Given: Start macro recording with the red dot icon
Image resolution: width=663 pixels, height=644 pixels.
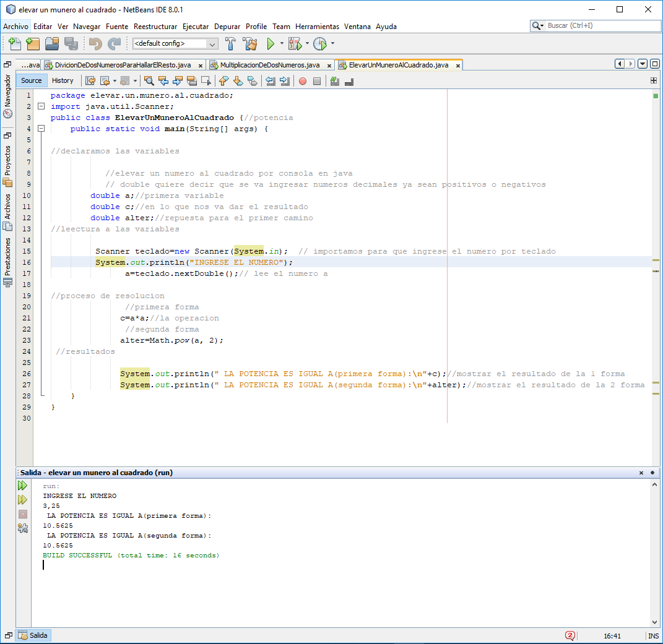Looking at the screenshot, I should (x=302, y=81).
